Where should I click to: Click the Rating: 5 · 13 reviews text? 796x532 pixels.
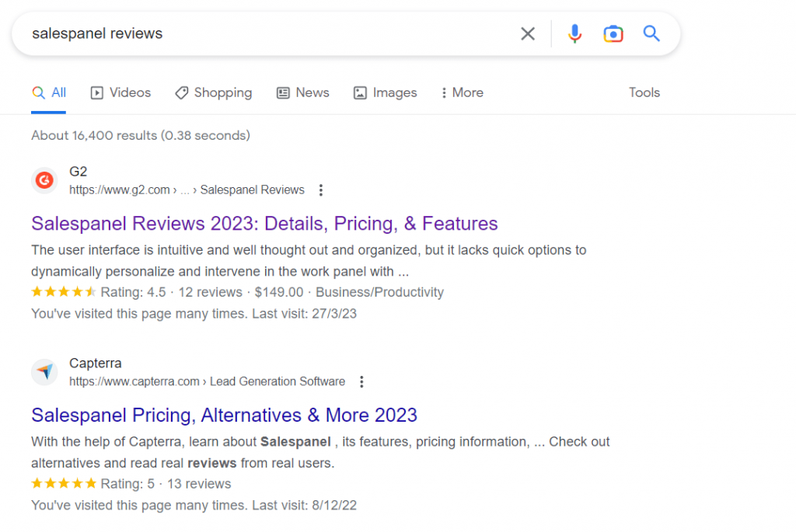click(166, 485)
